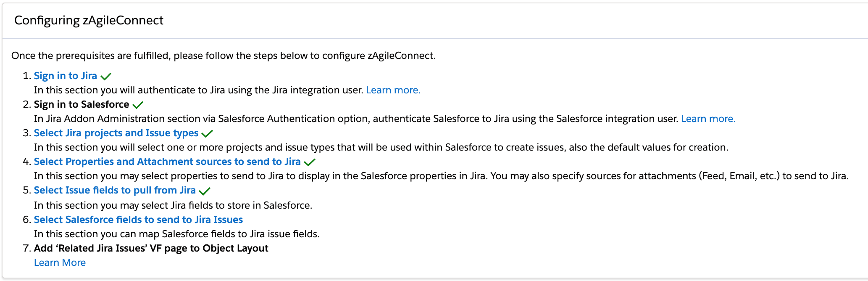
Task: Click the checkmark next to Sign in to Salesforce
Action: tap(138, 105)
